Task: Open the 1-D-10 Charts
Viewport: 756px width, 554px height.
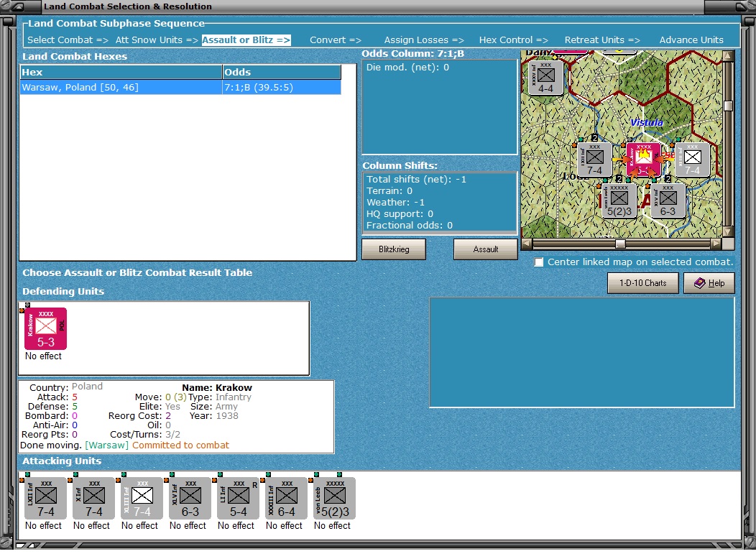Action: pyautogui.click(x=642, y=282)
